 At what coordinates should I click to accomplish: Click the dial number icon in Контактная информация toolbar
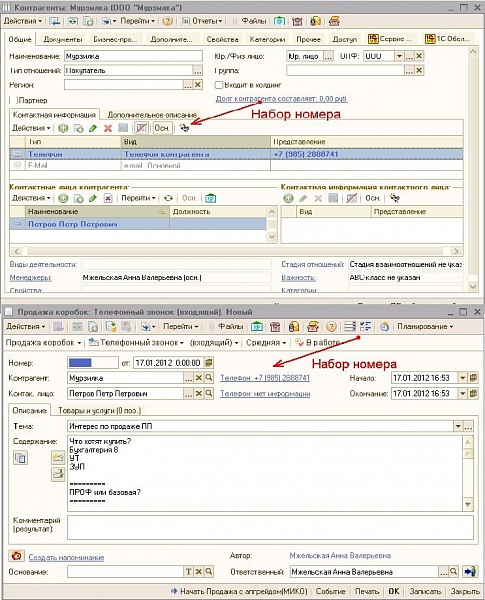(184, 128)
